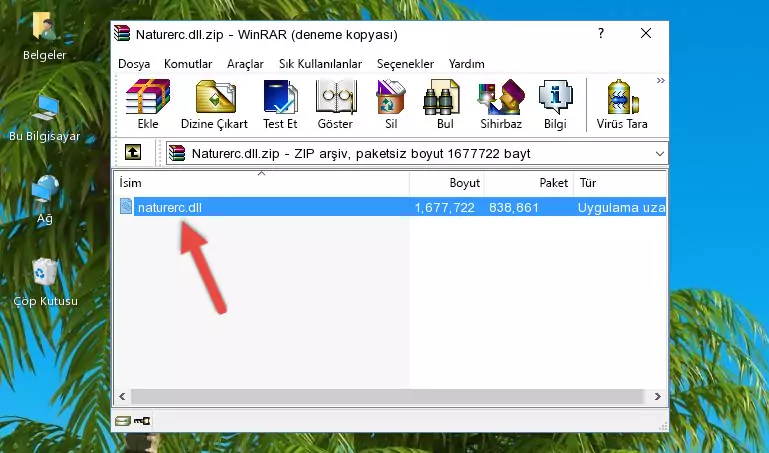
Task: Click the Naturerc.dll.zip address bar field
Action: coord(417,153)
